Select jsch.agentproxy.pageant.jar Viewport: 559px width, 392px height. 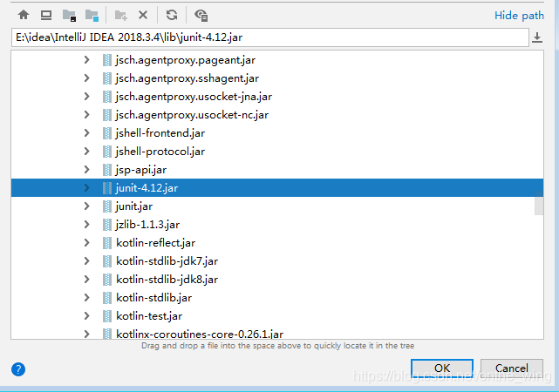(x=186, y=60)
